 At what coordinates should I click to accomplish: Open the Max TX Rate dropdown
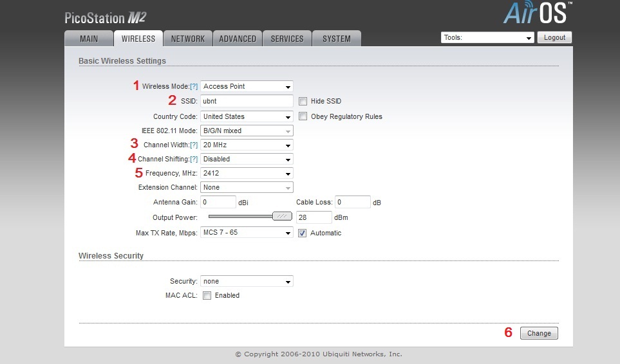click(x=247, y=233)
